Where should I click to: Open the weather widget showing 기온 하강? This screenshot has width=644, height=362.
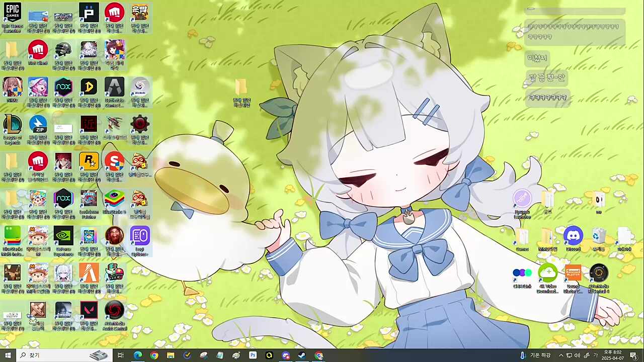(x=535, y=355)
